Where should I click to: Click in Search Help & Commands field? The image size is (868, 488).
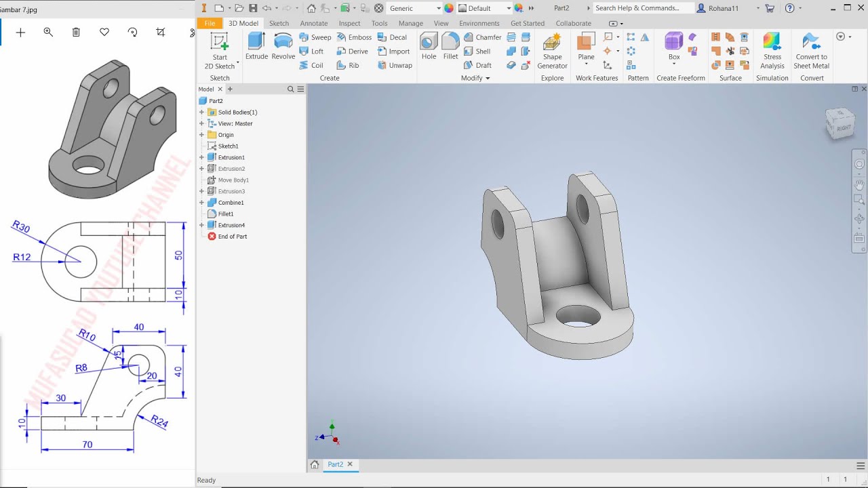coord(643,8)
